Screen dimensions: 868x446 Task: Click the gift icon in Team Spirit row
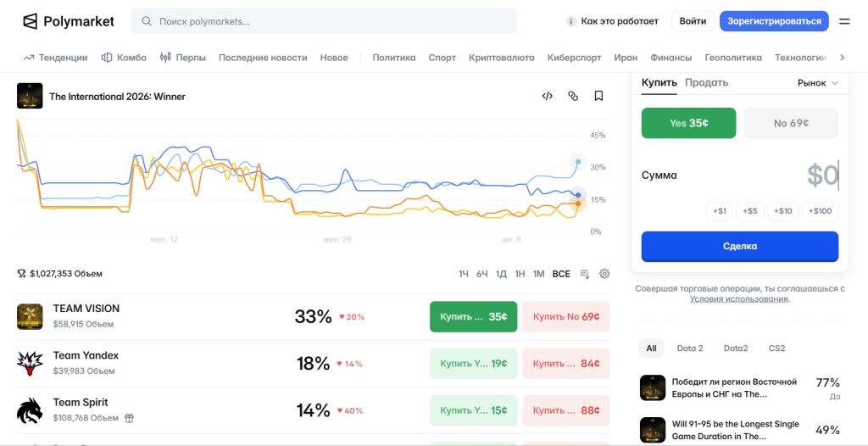[x=129, y=418]
